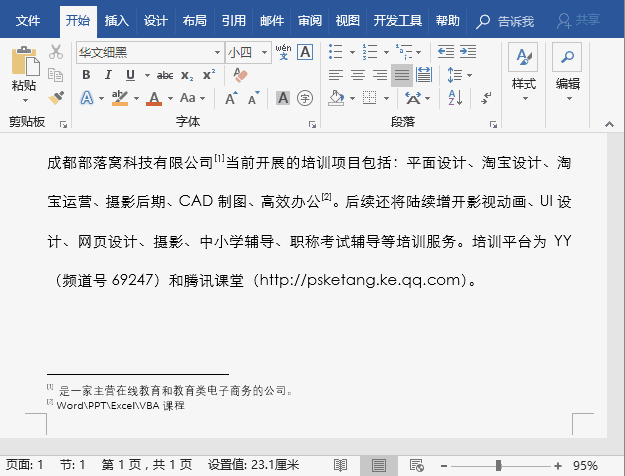Toggle justified paragraph alignment
The image size is (625, 476).
tap(402, 75)
